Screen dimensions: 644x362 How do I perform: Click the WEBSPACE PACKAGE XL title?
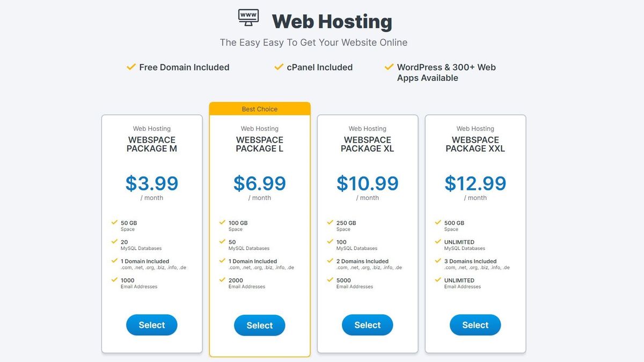[368, 144]
